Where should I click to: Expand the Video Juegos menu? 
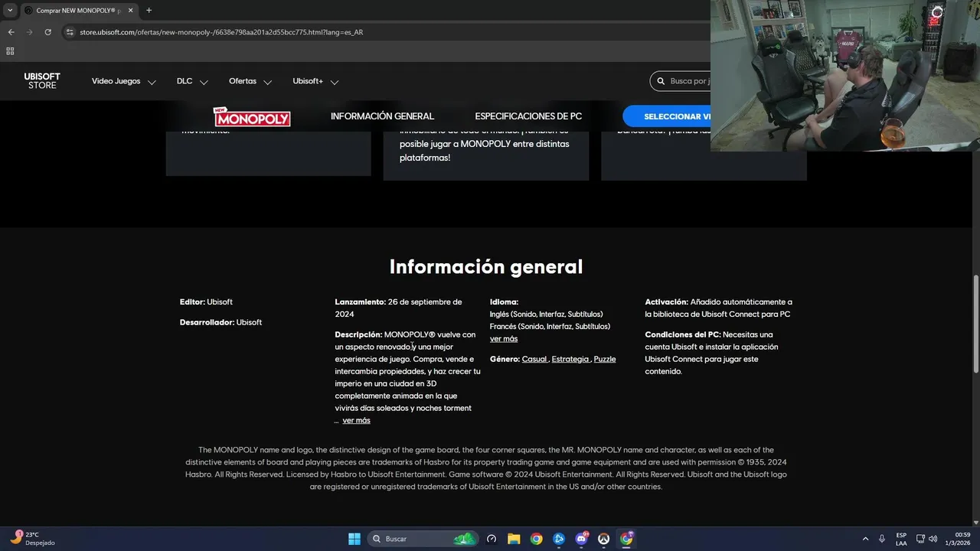click(x=124, y=81)
